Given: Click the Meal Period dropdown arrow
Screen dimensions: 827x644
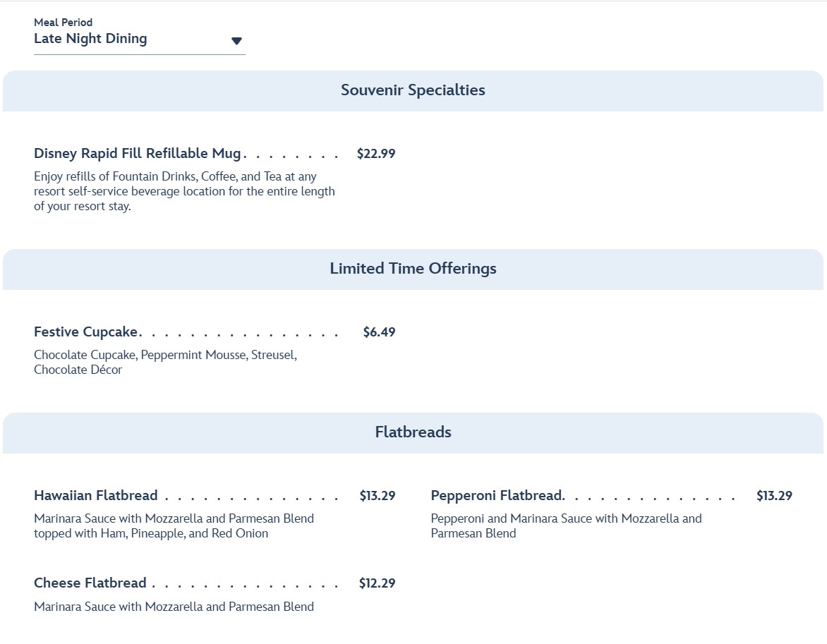Looking at the screenshot, I should click(237, 41).
